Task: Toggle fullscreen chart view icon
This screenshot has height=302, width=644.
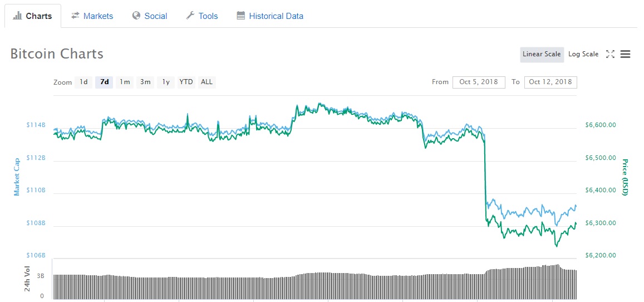Action: click(x=610, y=54)
